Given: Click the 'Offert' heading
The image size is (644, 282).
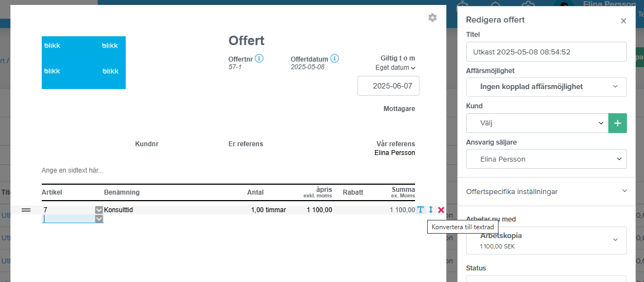Looking at the screenshot, I should coord(247,40).
